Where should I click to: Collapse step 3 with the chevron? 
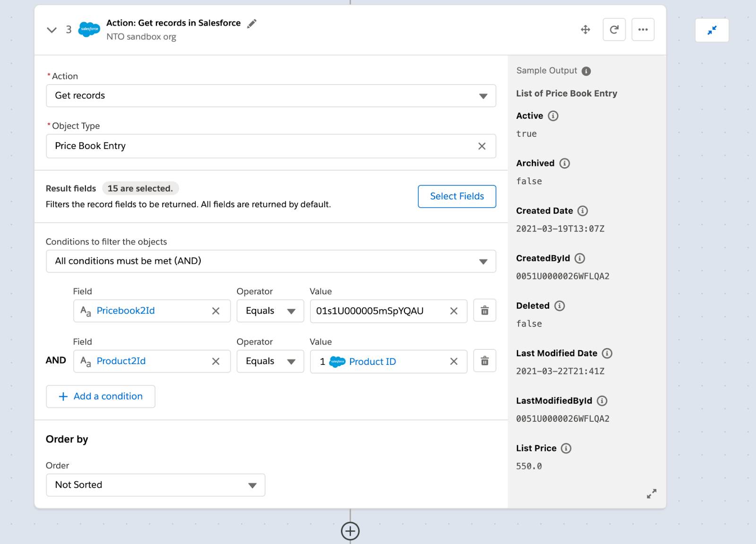click(52, 30)
